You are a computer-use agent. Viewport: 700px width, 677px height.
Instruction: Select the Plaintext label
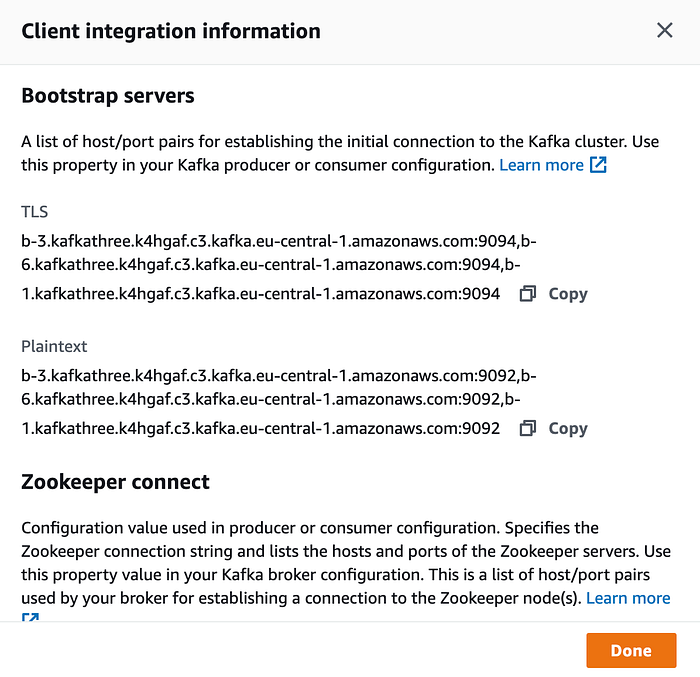coord(54,346)
